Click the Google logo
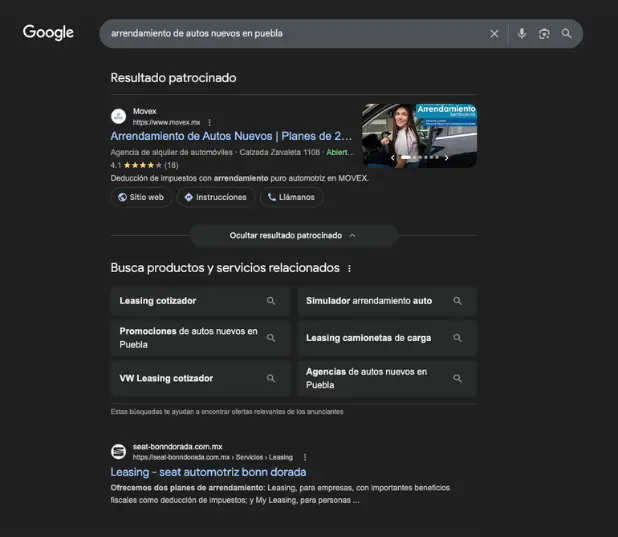Viewport: 618px width, 537px height. tap(48, 32)
